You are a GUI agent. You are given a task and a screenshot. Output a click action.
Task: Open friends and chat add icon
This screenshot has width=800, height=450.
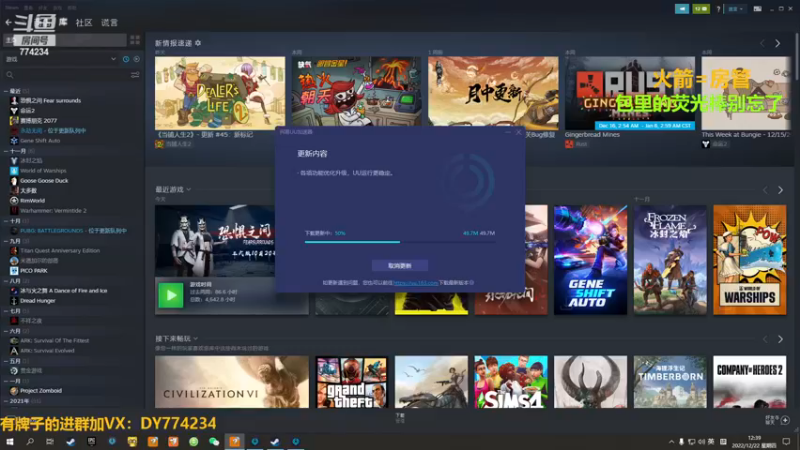(x=785, y=420)
